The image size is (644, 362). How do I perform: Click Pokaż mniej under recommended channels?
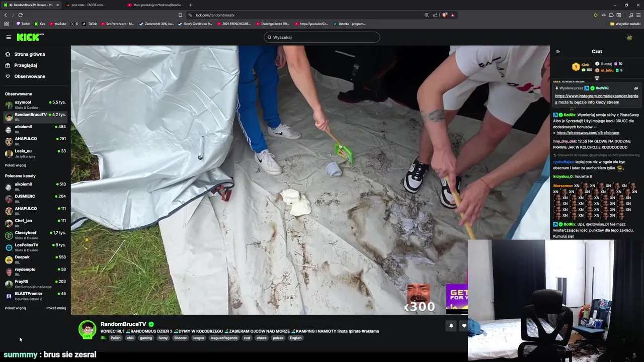(x=56, y=308)
